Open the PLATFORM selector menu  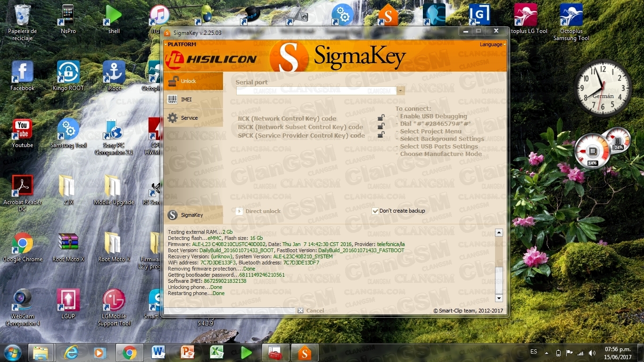[182, 44]
